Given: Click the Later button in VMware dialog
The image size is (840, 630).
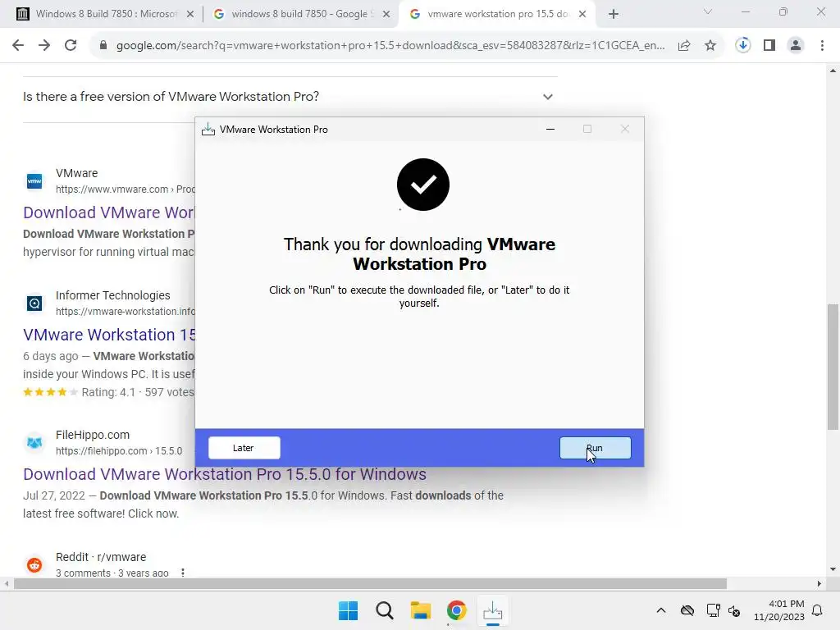Looking at the screenshot, I should coord(244,448).
